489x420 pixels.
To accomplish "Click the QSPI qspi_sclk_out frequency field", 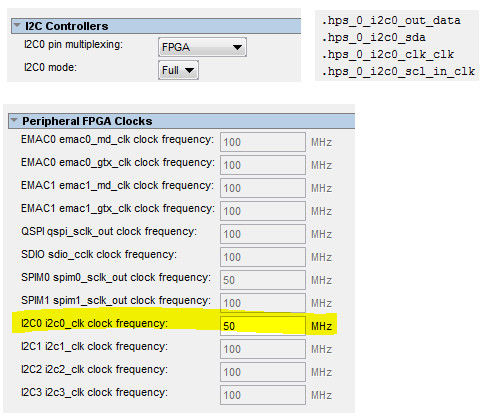I will click(x=263, y=234).
